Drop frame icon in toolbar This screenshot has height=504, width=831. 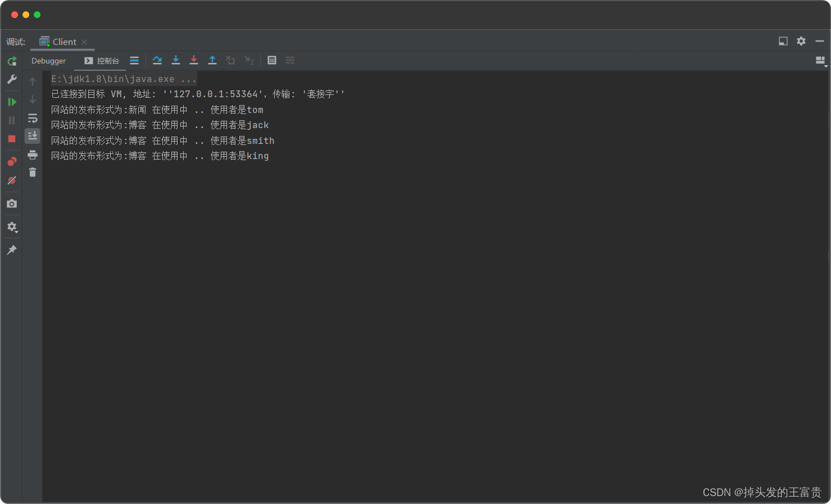click(x=230, y=60)
